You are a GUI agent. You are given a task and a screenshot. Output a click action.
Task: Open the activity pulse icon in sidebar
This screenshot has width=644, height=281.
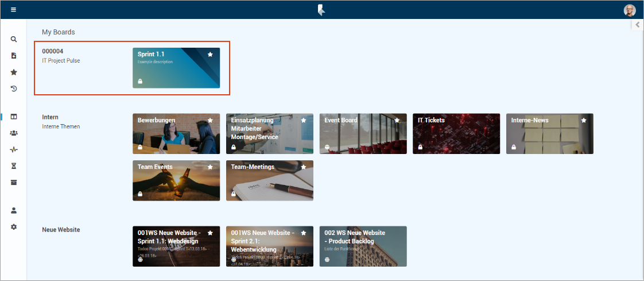[14, 149]
